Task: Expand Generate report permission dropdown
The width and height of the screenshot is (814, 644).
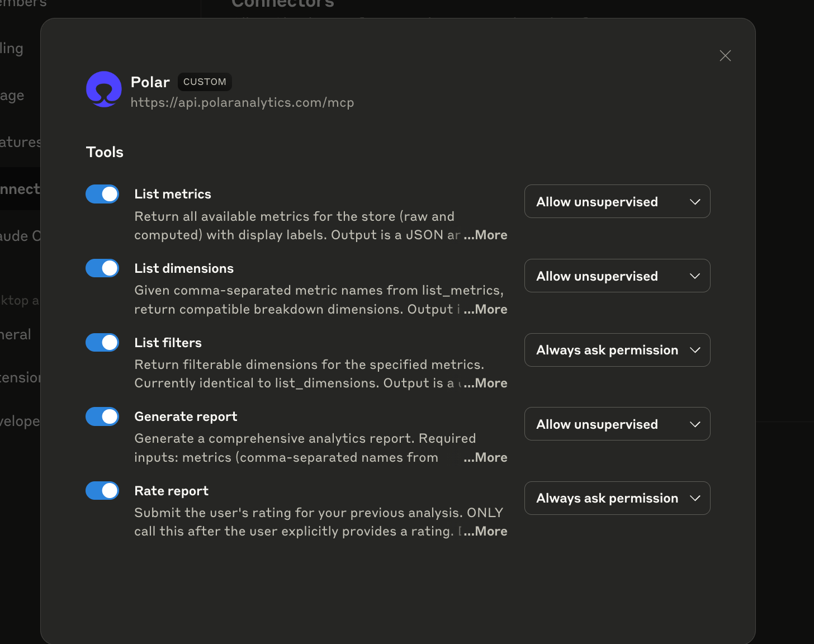Action: pyautogui.click(x=617, y=424)
